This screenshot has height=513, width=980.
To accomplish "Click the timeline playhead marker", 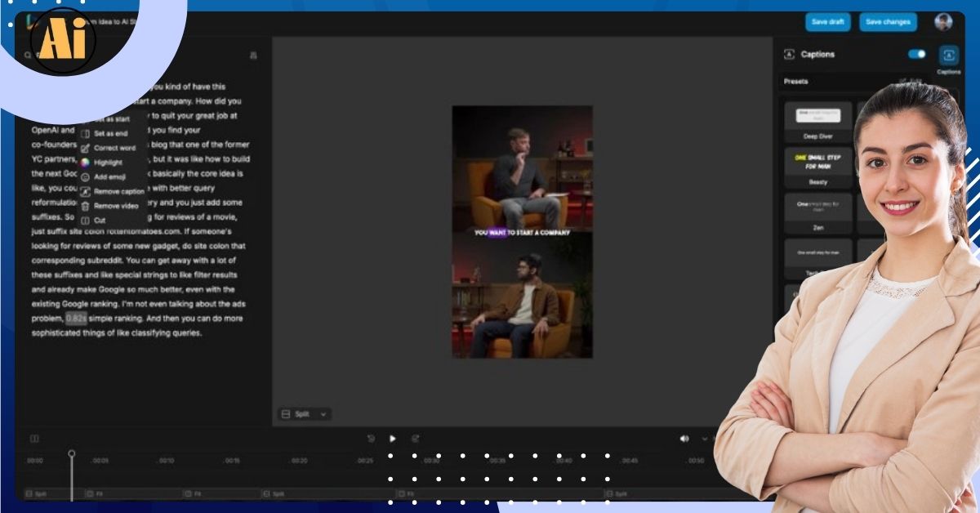I will 71,453.
